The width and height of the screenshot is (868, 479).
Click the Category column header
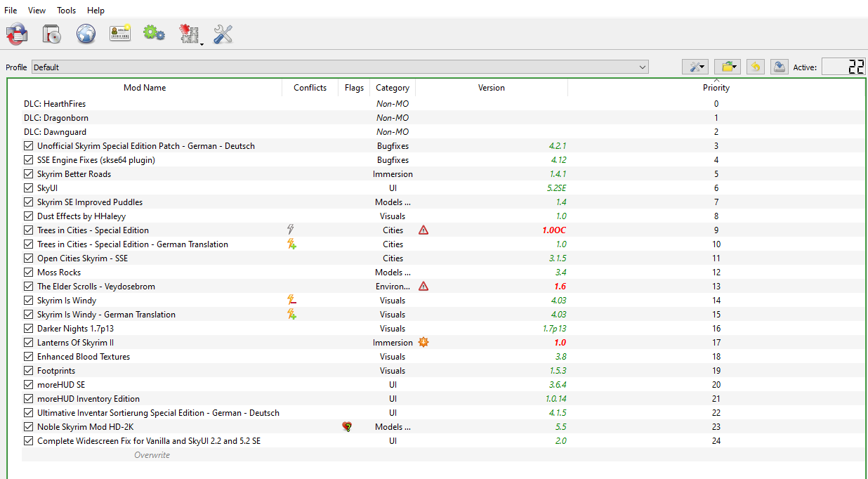392,88
